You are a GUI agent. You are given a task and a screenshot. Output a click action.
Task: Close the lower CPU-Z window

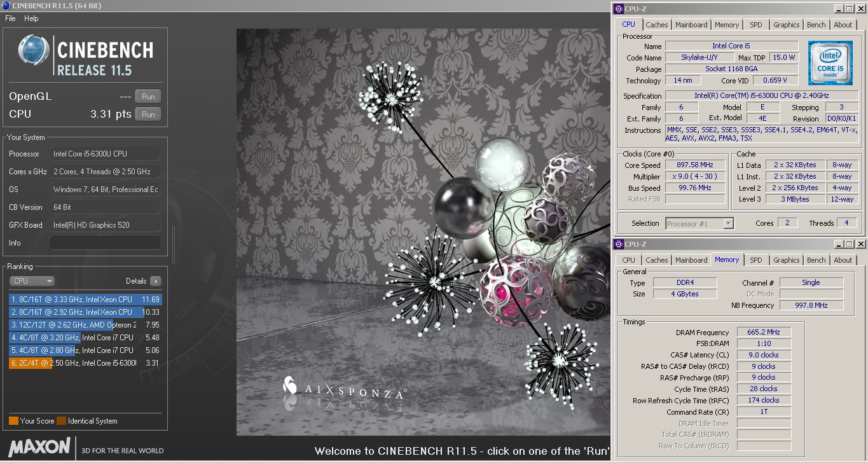tap(860, 244)
